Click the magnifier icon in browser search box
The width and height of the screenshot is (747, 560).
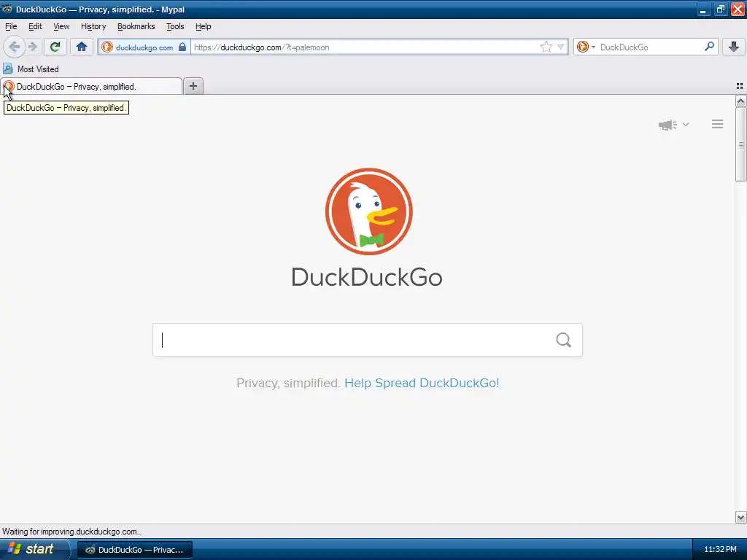[x=709, y=46]
